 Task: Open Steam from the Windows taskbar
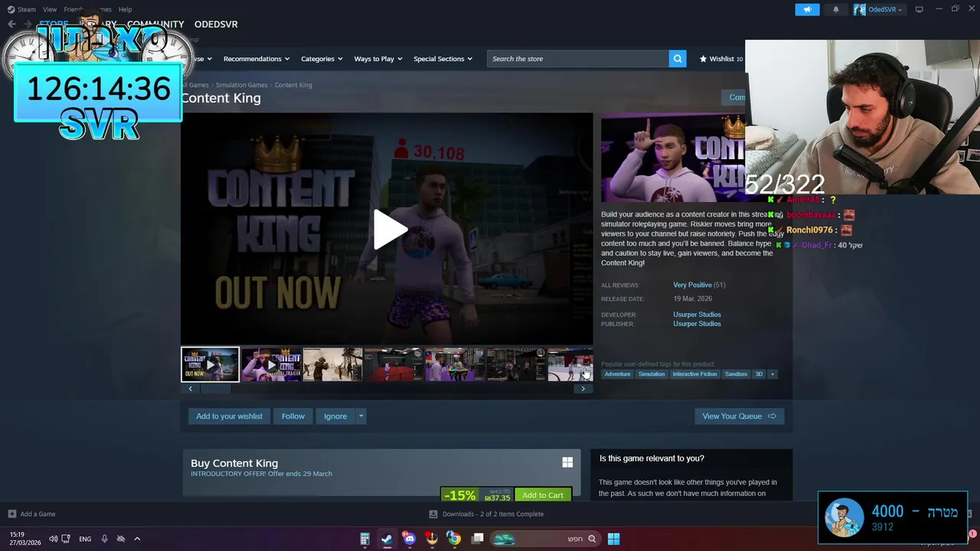pyautogui.click(x=387, y=539)
